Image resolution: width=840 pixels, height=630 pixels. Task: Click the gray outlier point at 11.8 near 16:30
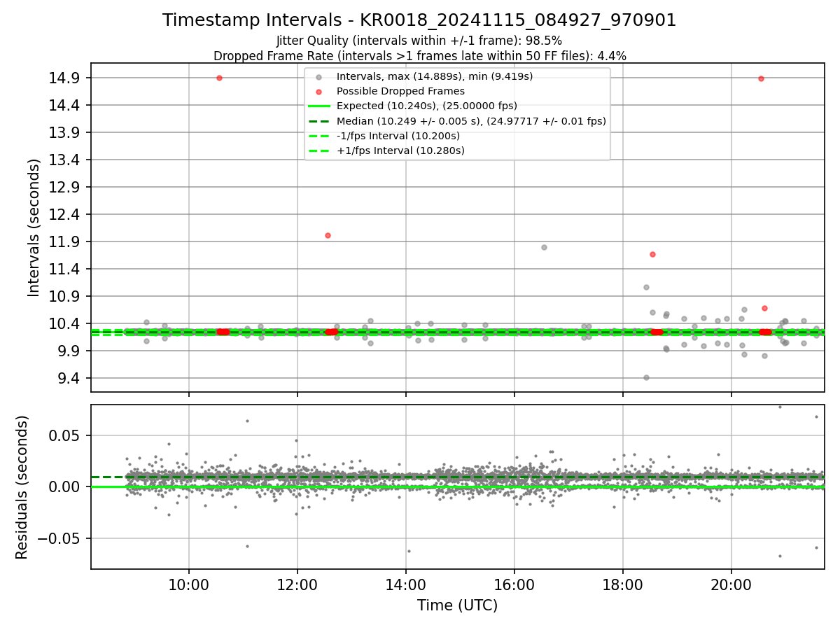[544, 247]
